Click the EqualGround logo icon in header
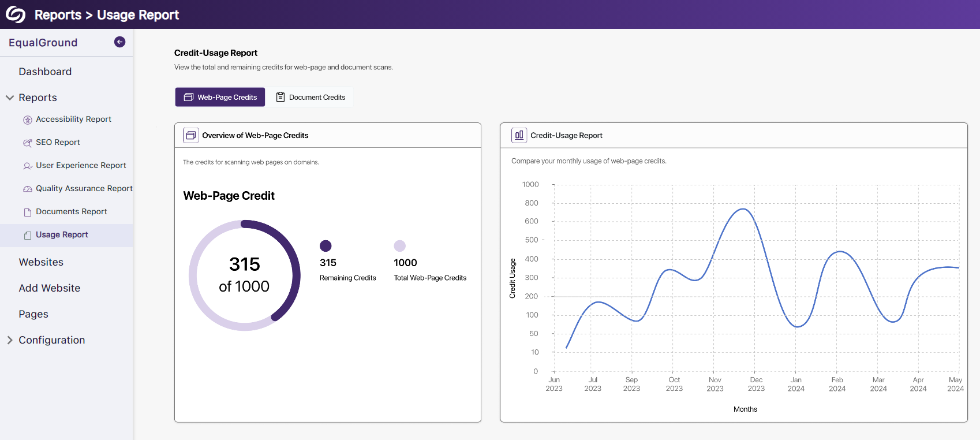 pyautogui.click(x=16, y=14)
